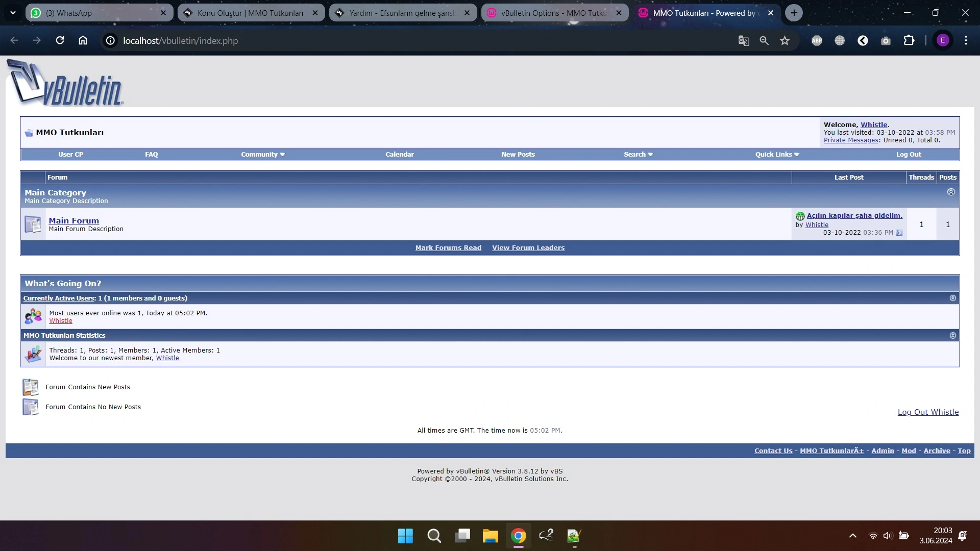This screenshot has height=551, width=980.
Task: Open Google Translate page icon
Action: 744,40
